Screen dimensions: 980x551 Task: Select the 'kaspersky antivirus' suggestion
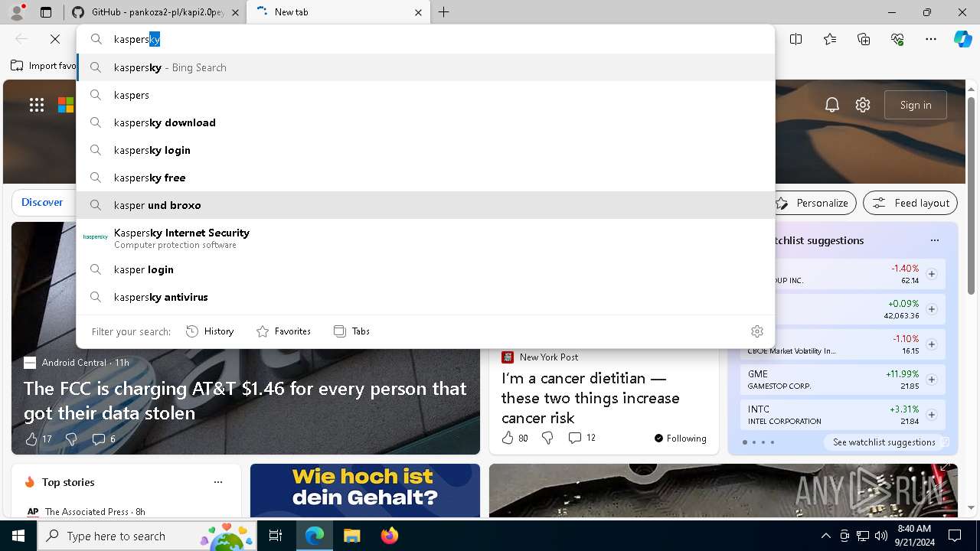[426, 297]
